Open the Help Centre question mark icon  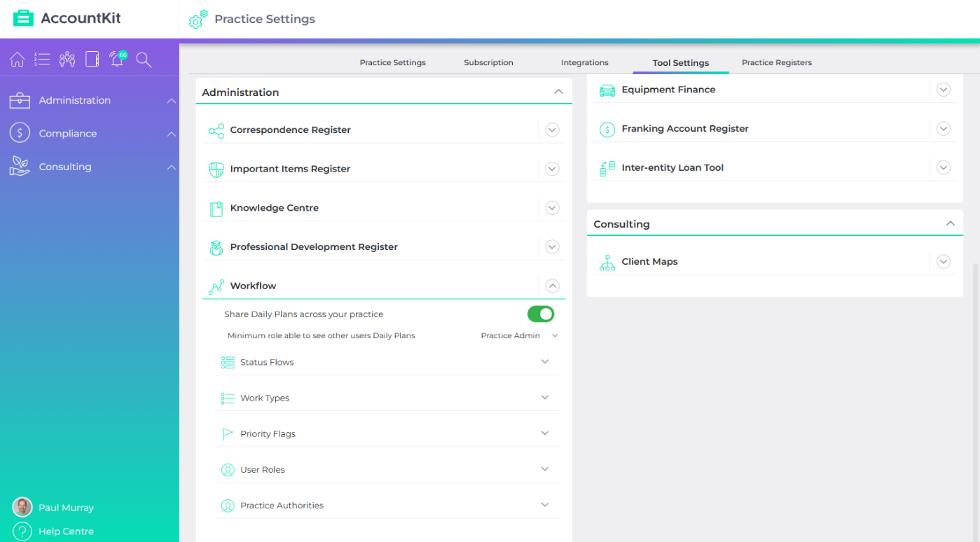pos(22,531)
